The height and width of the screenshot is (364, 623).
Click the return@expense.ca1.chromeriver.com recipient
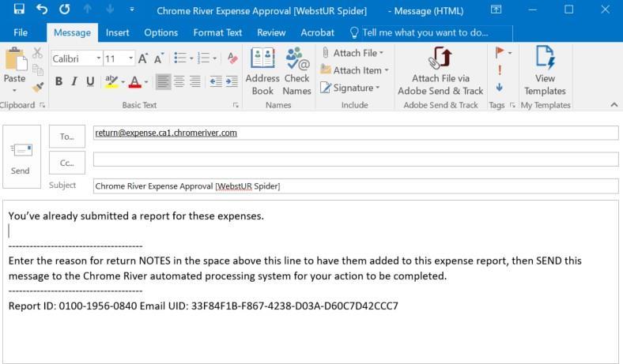166,133
